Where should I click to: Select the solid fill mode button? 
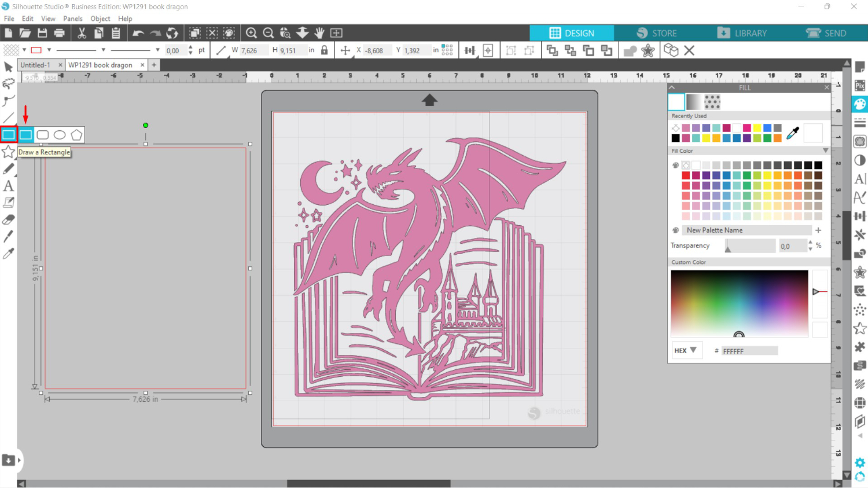676,102
